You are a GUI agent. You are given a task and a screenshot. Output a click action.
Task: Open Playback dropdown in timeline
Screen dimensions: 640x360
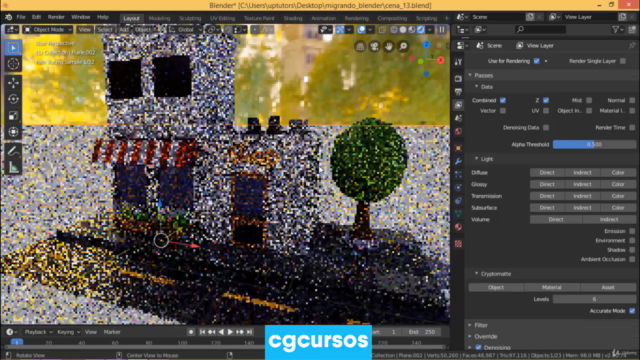pos(38,332)
